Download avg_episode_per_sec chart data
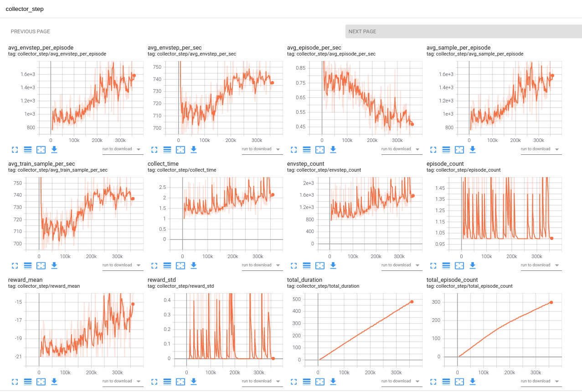Screen dimensions: 582x392 tap(333, 149)
